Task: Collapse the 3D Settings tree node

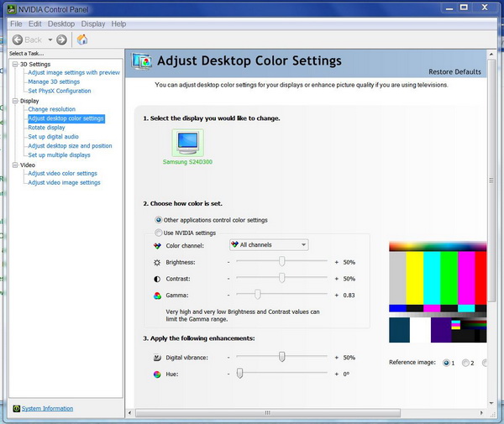Action: tap(14, 64)
